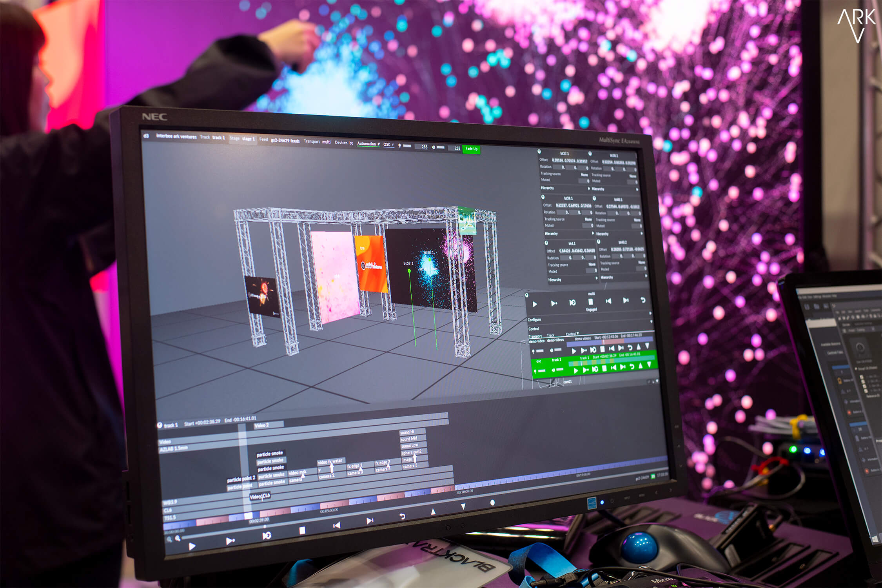Toggle Muted value in bt38.1 panel
882x588 pixels.
tap(632, 182)
